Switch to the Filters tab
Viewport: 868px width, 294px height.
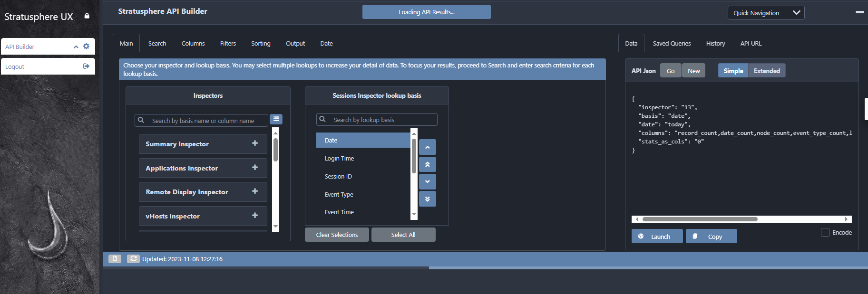(228, 43)
